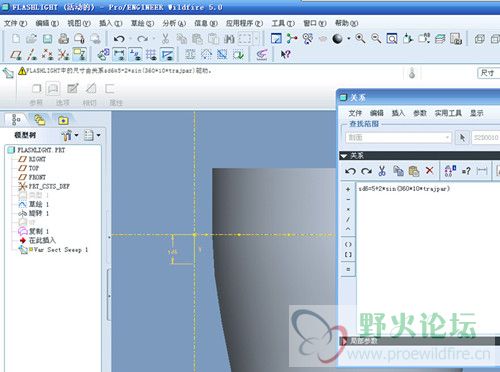
Task: Open 实用工具 menu in Relations dialog
Action: coord(448,113)
